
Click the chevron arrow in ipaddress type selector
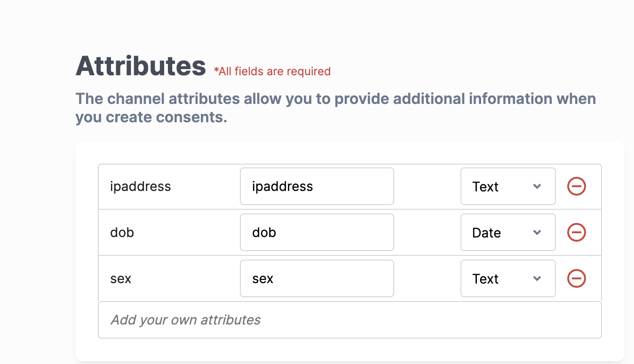pyautogui.click(x=537, y=186)
